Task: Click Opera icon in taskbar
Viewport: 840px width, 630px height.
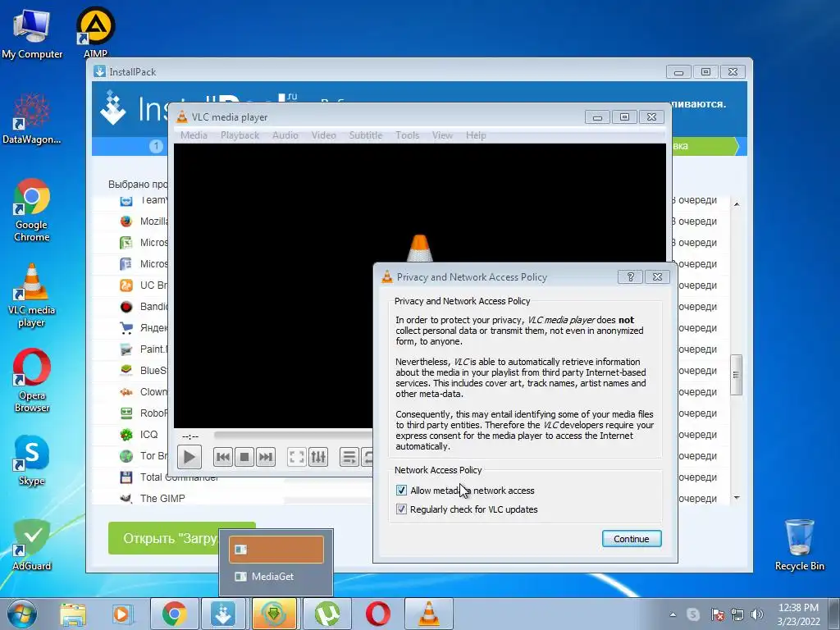Action: (378, 614)
